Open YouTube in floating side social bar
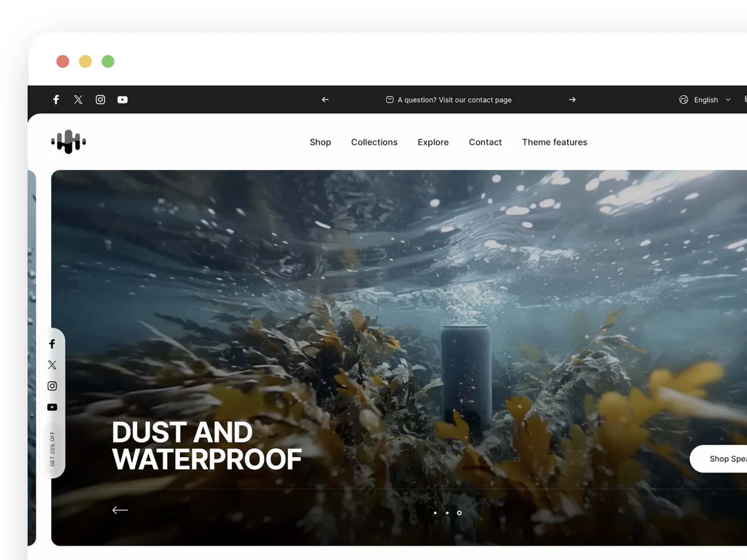 click(52, 407)
